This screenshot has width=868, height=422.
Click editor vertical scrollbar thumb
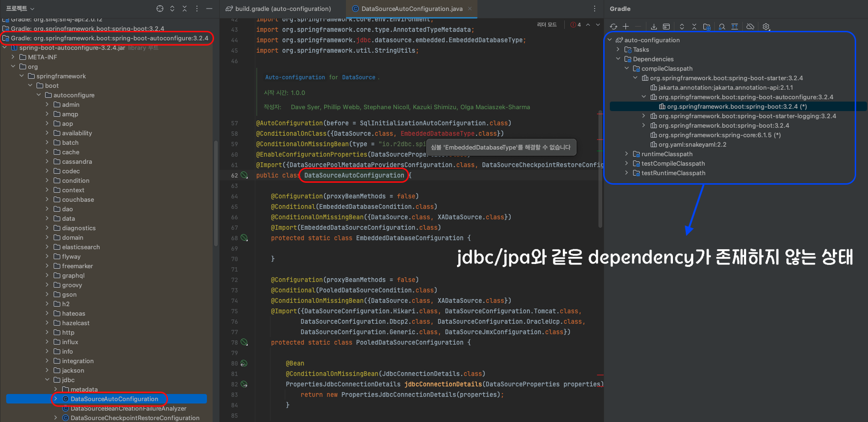coord(600,169)
